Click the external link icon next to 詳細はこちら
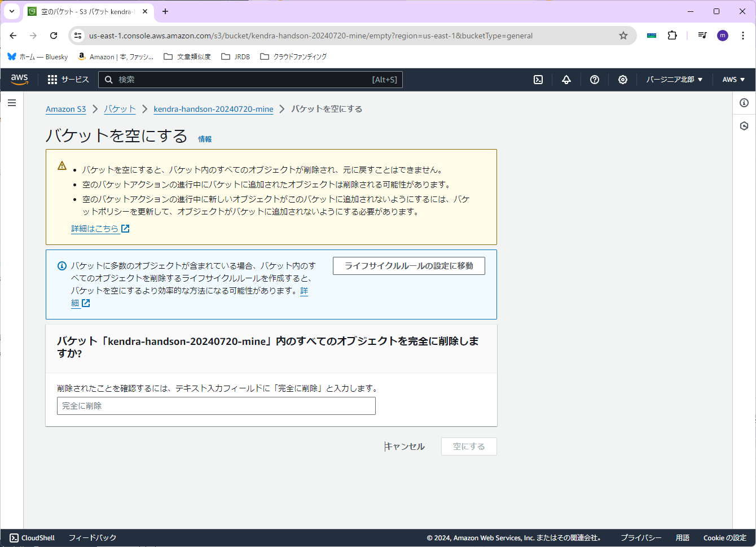756x547 pixels. (x=125, y=229)
